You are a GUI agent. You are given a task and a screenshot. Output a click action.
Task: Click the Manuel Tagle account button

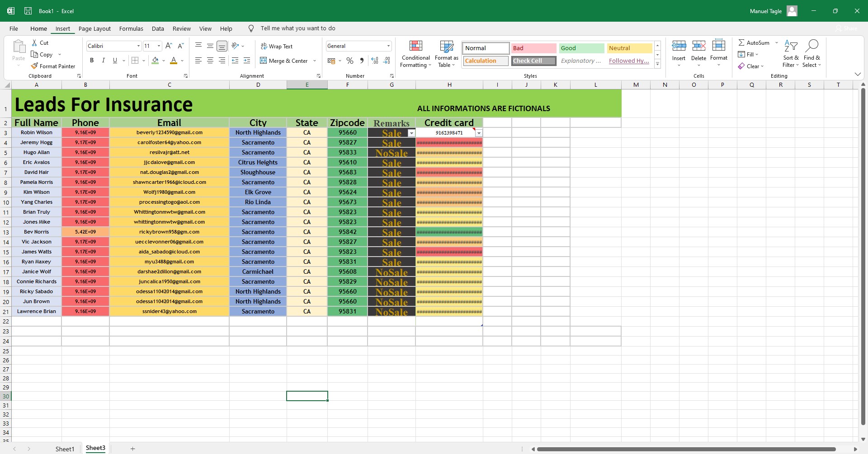(x=774, y=11)
